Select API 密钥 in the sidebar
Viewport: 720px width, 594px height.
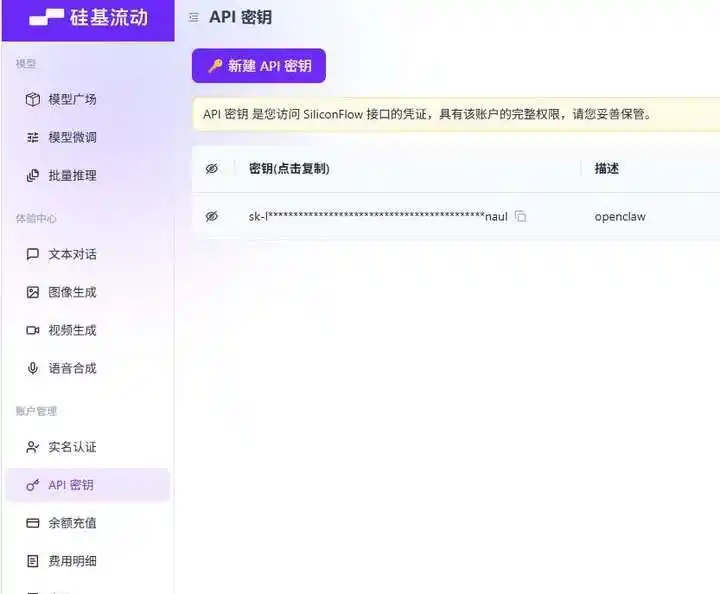tap(87, 485)
